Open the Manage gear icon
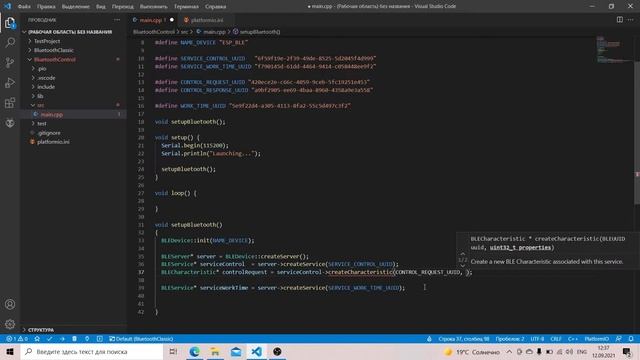 pyautogui.click(x=10, y=324)
